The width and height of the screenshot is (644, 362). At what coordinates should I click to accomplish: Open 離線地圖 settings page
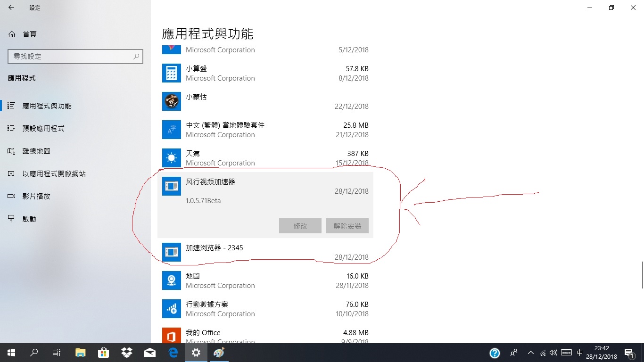point(75,151)
